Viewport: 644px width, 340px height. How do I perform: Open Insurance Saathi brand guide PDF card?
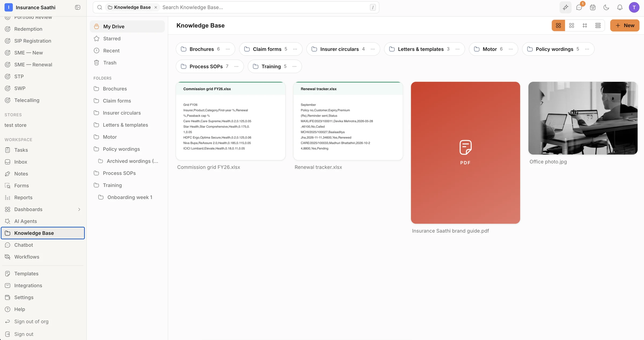[465, 153]
